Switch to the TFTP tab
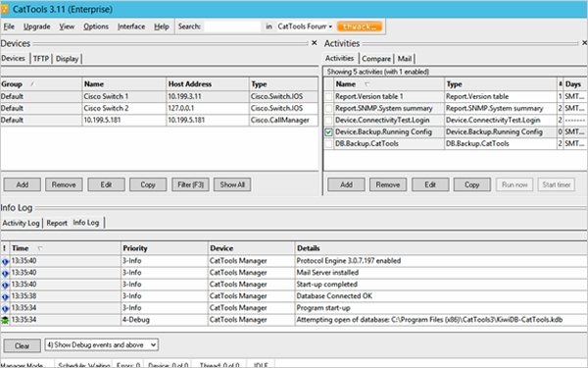Screen dimensions: 588x368 [41, 59]
